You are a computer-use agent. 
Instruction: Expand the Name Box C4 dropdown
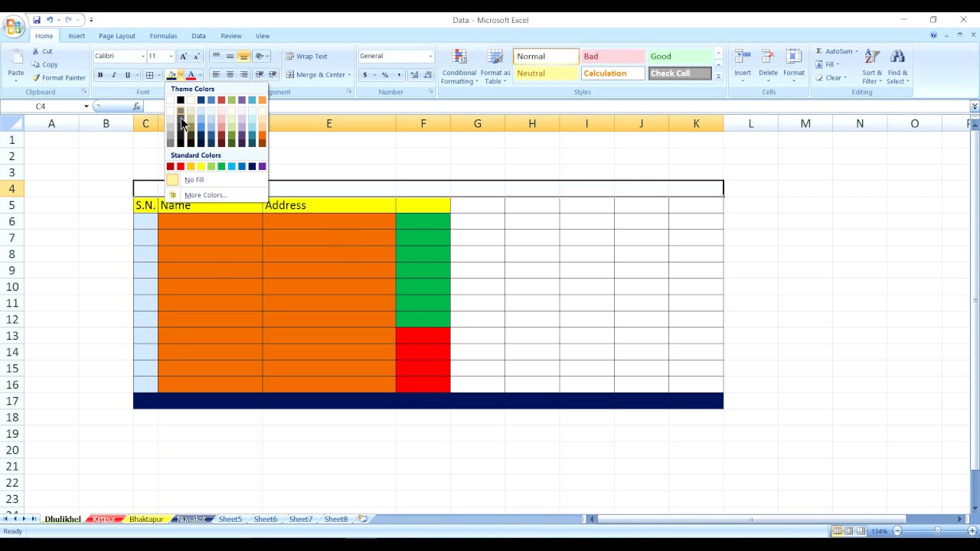(x=87, y=106)
